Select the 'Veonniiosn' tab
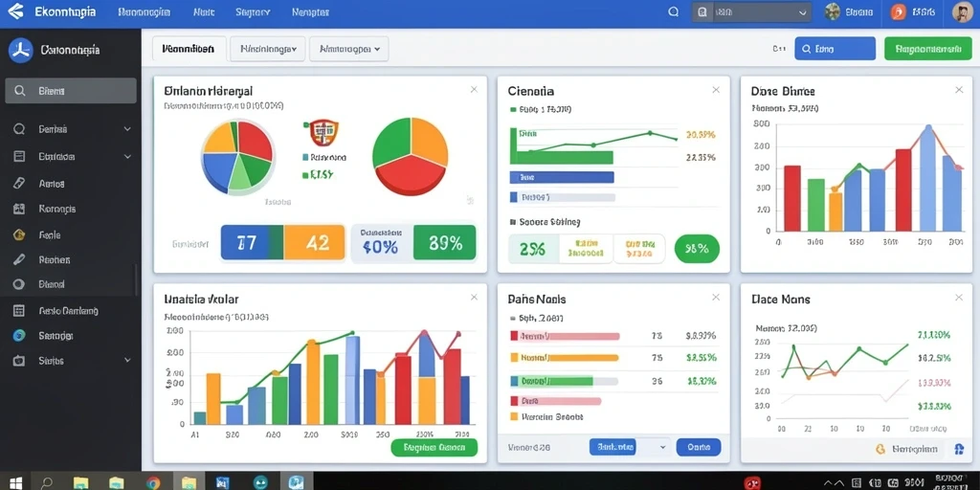Viewport: 980px width, 490px height. [x=189, y=48]
